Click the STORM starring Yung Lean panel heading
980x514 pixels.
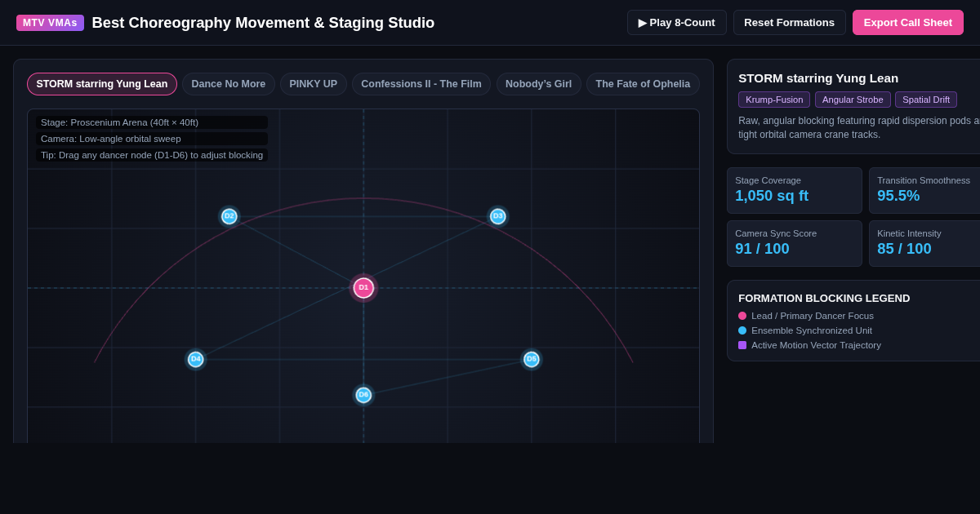pos(818,78)
